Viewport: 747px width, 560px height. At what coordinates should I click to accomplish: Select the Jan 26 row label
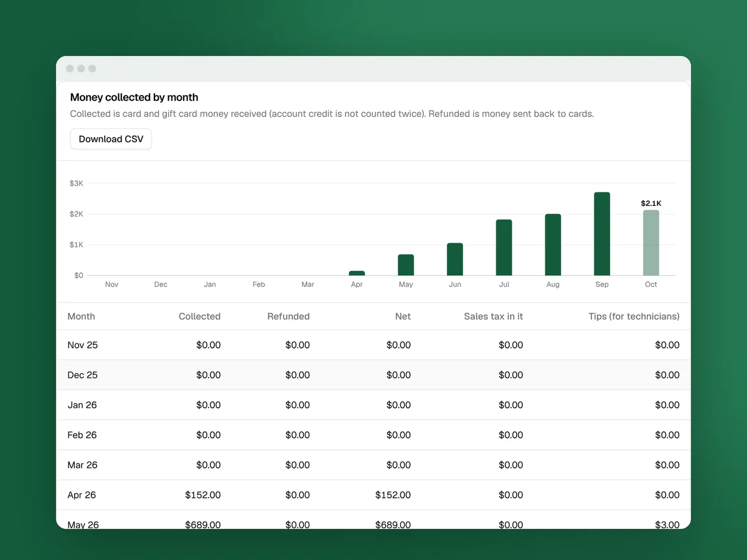pyautogui.click(x=82, y=404)
